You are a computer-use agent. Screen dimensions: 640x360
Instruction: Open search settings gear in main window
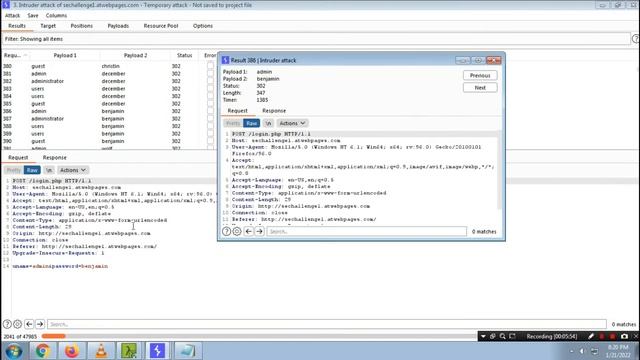click(x=18, y=324)
